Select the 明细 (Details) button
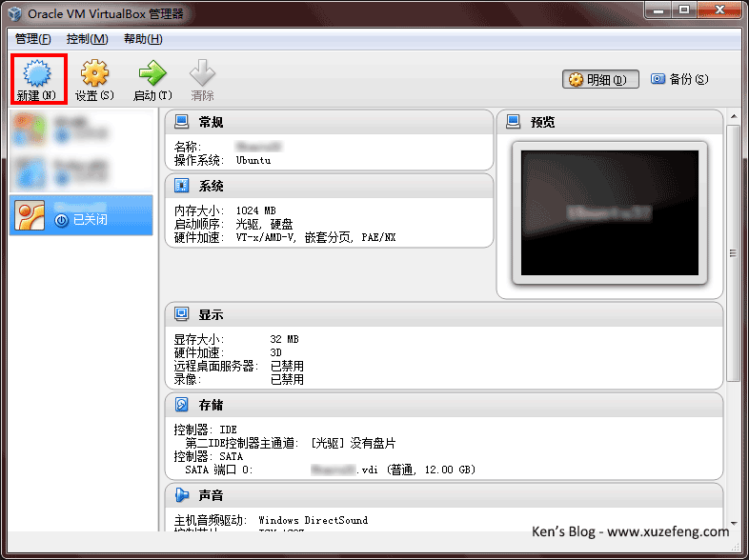 (x=600, y=79)
